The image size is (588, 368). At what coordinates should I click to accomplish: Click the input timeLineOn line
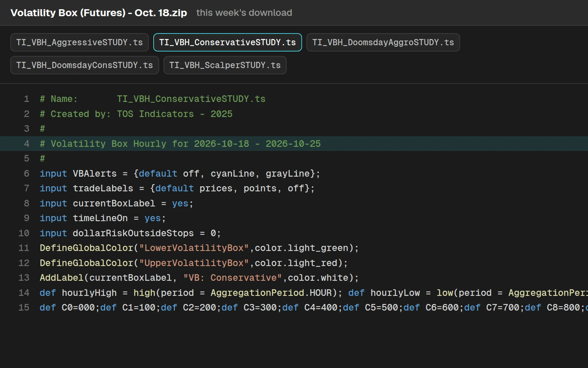(x=103, y=218)
